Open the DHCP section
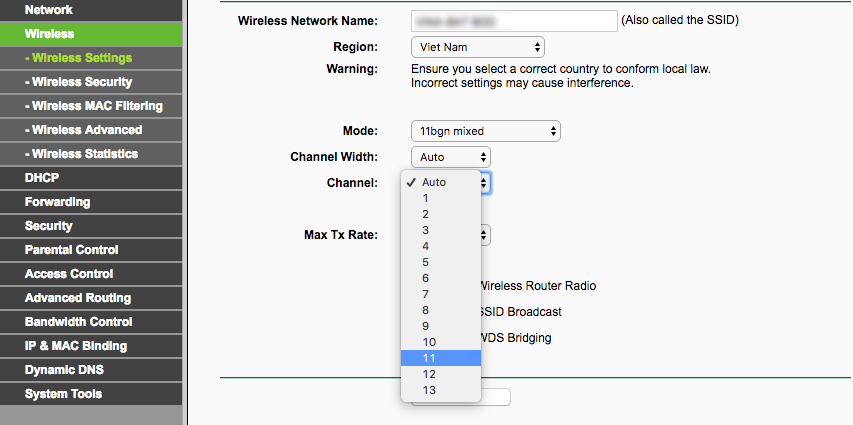The width and height of the screenshot is (853, 425). tap(43, 178)
